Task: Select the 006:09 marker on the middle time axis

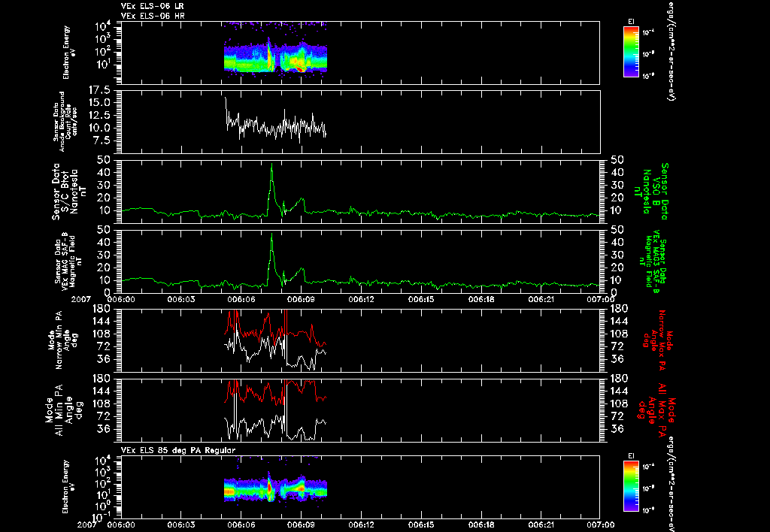Action: click(301, 299)
